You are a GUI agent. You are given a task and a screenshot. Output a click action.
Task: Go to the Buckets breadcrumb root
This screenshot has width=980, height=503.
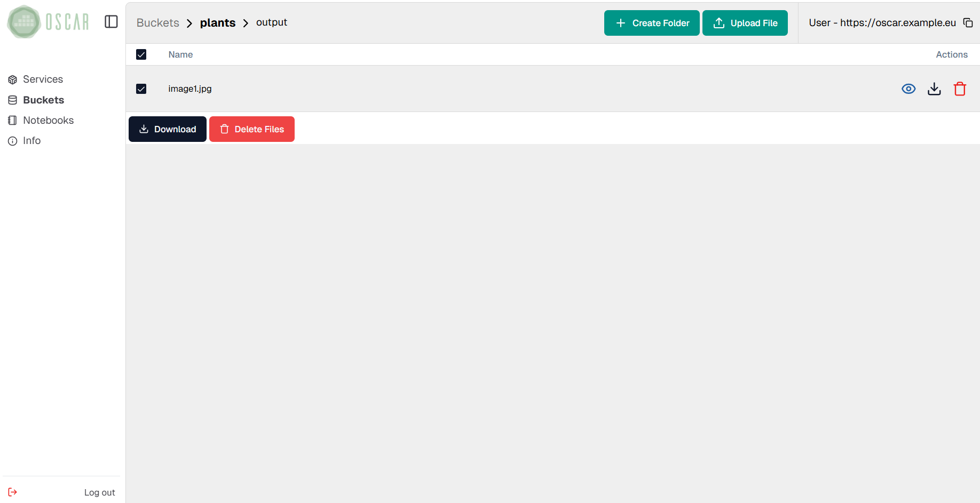[x=157, y=23]
